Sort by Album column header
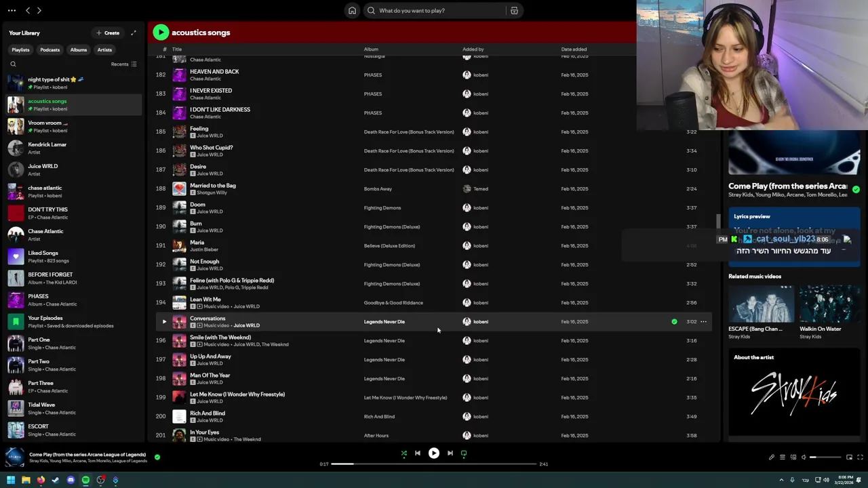Image resolution: width=868 pixels, height=488 pixels. click(x=371, y=49)
